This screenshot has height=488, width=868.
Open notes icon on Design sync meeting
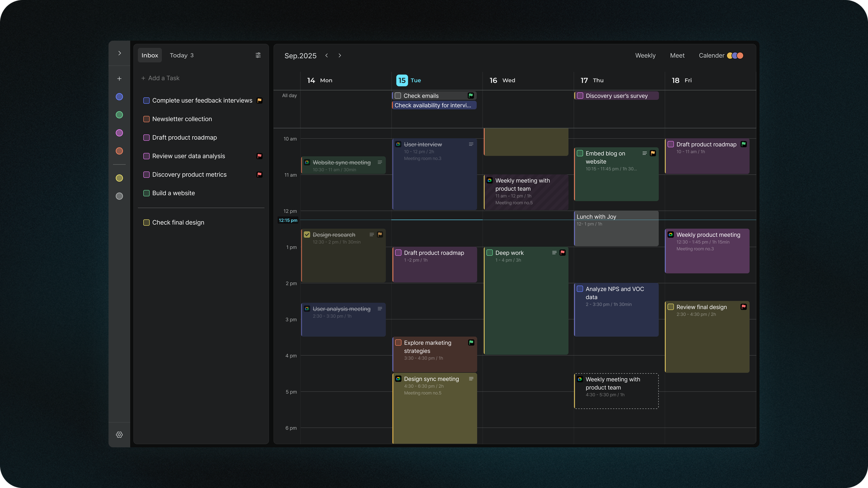click(x=471, y=379)
